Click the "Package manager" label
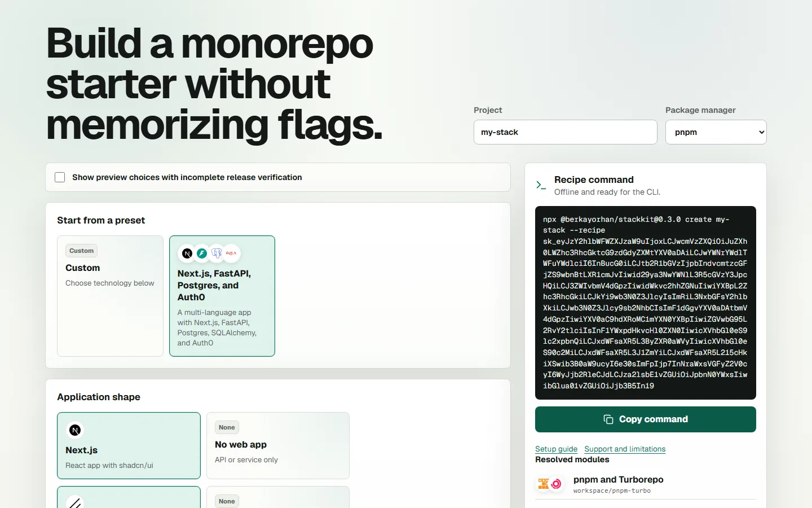 700,110
